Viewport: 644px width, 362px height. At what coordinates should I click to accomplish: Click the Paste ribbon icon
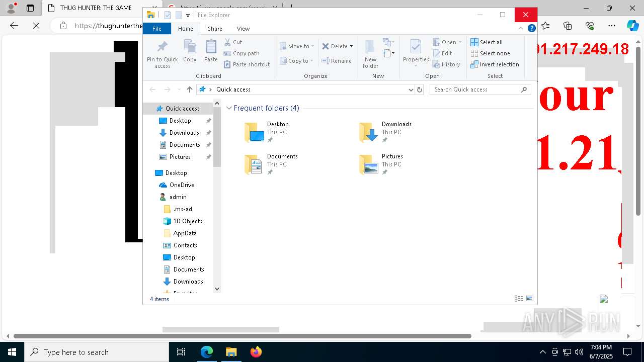[x=211, y=51]
